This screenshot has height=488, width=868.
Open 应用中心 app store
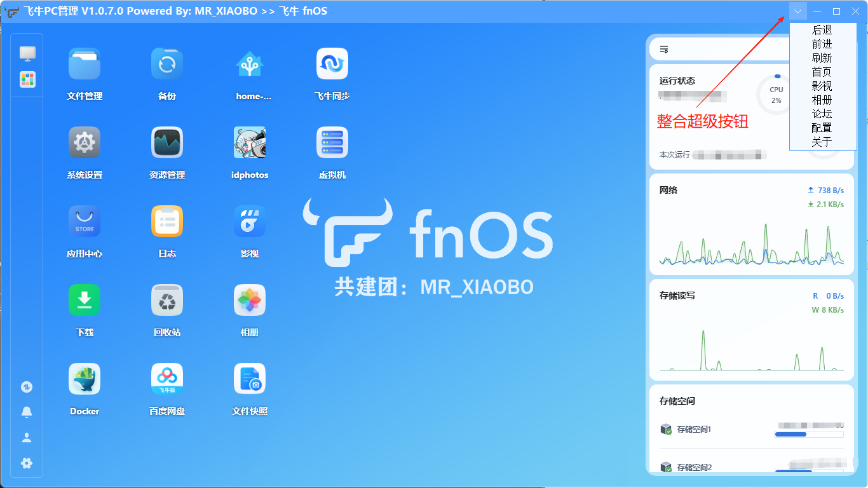(x=85, y=221)
